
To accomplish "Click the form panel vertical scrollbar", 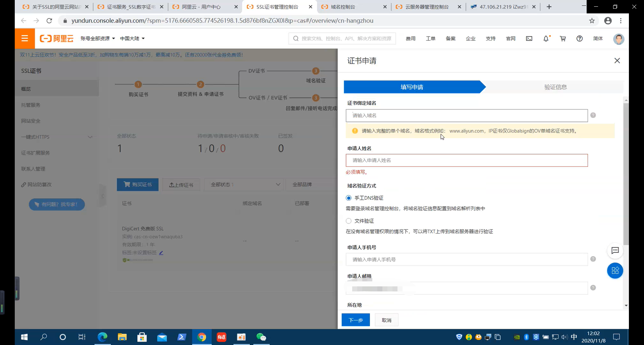I will coord(626,174).
